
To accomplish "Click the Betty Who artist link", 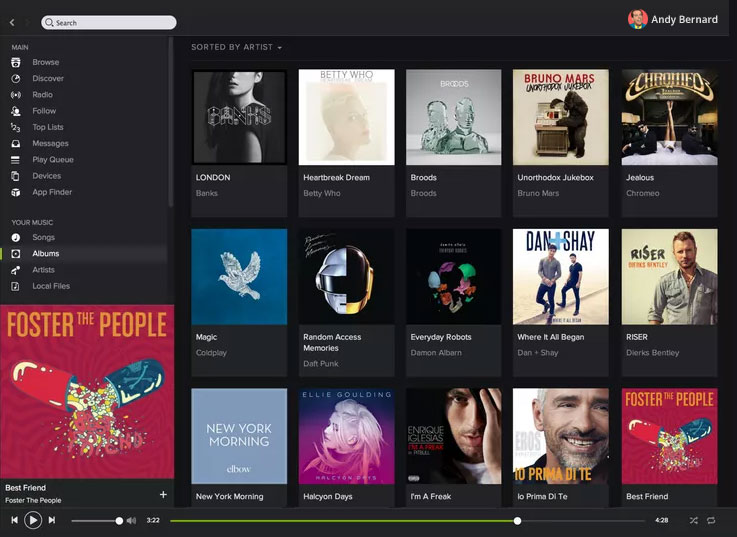I will tap(321, 193).
